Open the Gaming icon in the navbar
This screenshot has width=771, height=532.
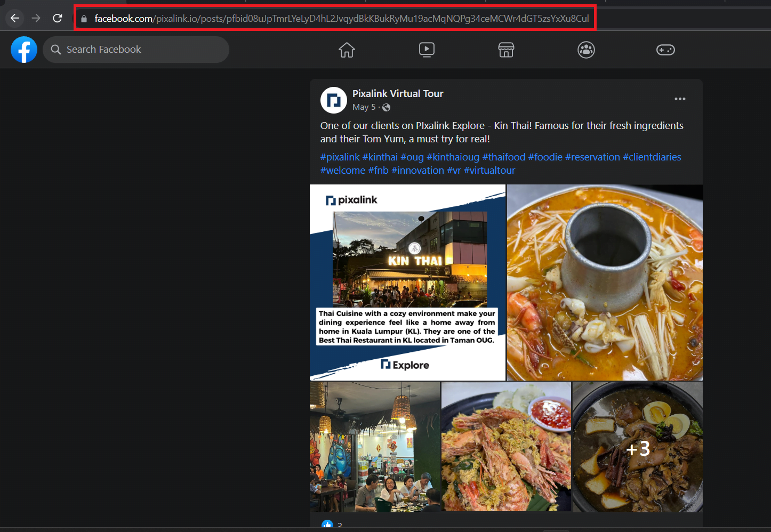665,50
